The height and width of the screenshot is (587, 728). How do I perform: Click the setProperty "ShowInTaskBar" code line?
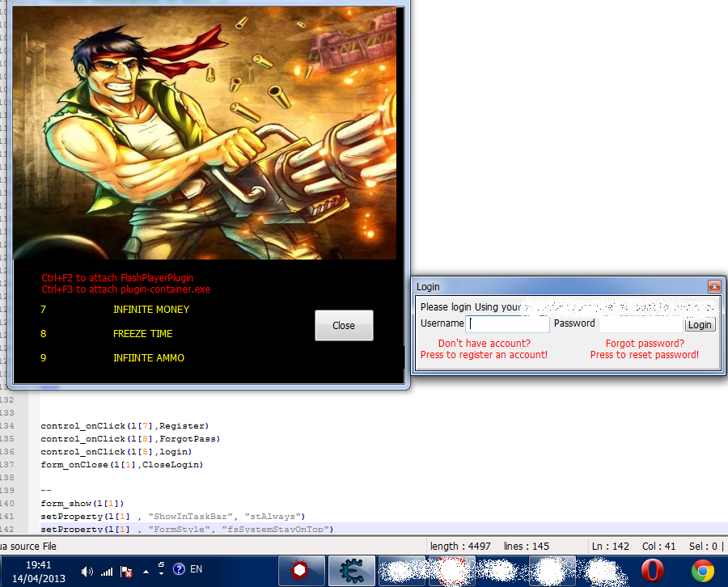[x=173, y=517]
